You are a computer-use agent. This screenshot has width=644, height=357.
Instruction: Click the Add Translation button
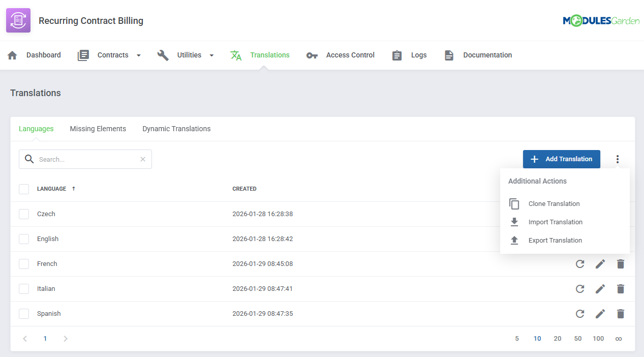(561, 159)
